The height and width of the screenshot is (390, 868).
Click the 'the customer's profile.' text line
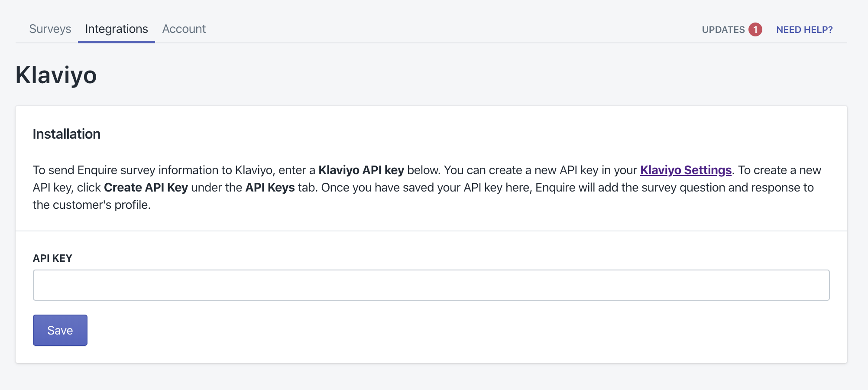coord(91,205)
